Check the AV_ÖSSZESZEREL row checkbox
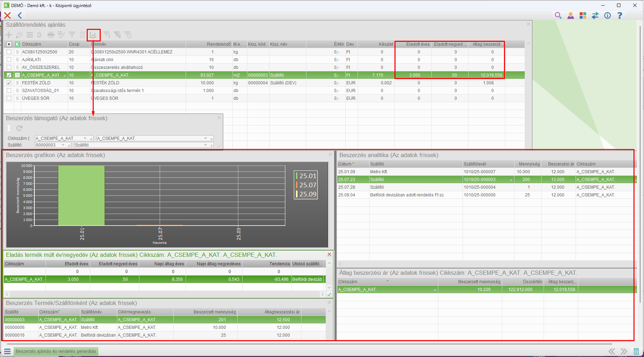This screenshot has height=357, width=644. coord(9,67)
